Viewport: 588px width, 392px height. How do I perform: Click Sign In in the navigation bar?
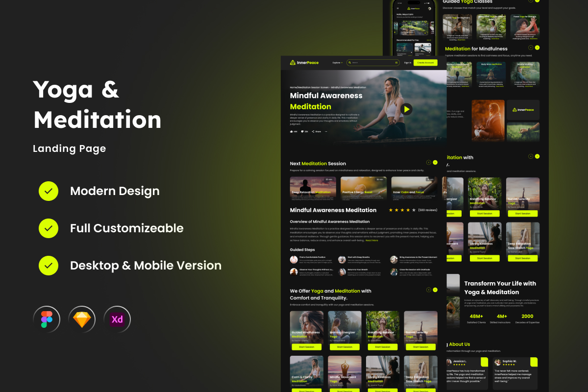pyautogui.click(x=408, y=63)
